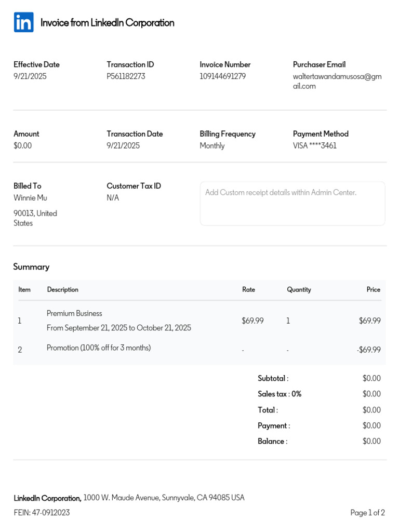The width and height of the screenshot is (399, 532).
Task: Click the Billed To label
Action: 27,186
